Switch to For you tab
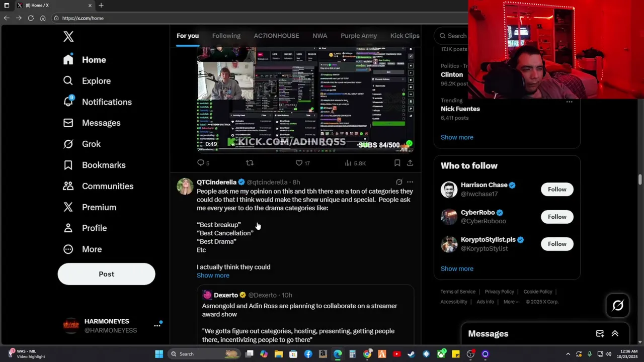644x362 pixels. [x=188, y=36]
